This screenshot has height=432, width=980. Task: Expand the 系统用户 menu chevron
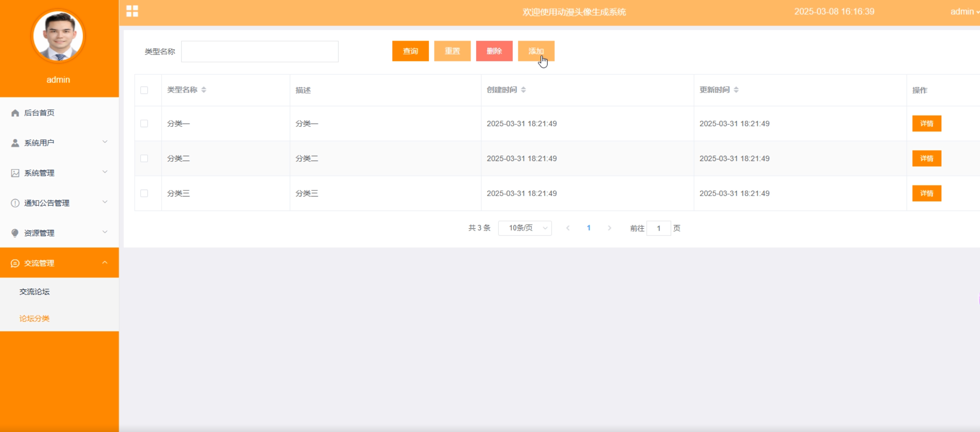(x=105, y=142)
